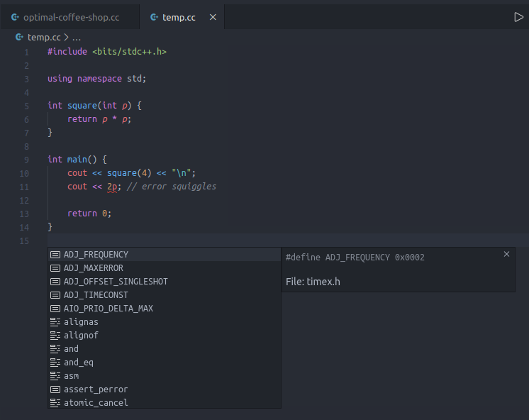Click the keyword icon beside alignof
This screenshot has height=420, width=529.
click(55, 336)
